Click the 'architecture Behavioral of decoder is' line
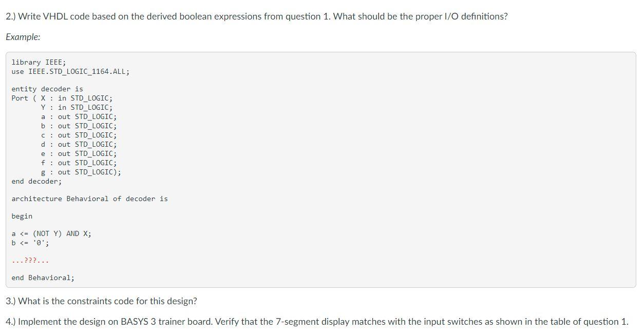Viewport: 644px width, 335px height. pos(89,199)
